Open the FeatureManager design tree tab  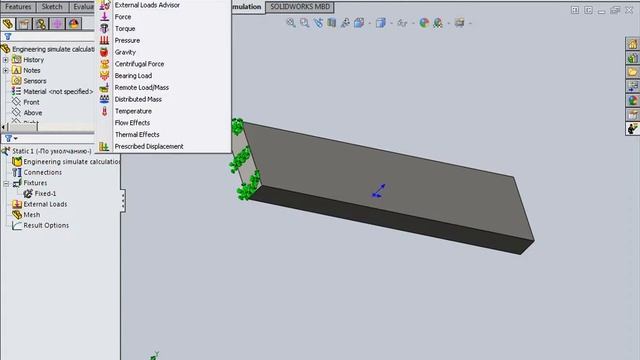coord(8,24)
